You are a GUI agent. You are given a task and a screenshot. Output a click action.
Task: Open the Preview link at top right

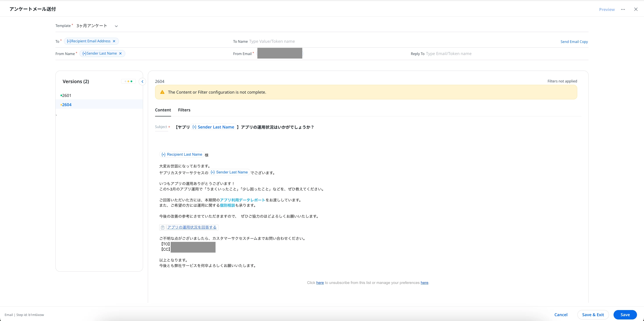[607, 9]
